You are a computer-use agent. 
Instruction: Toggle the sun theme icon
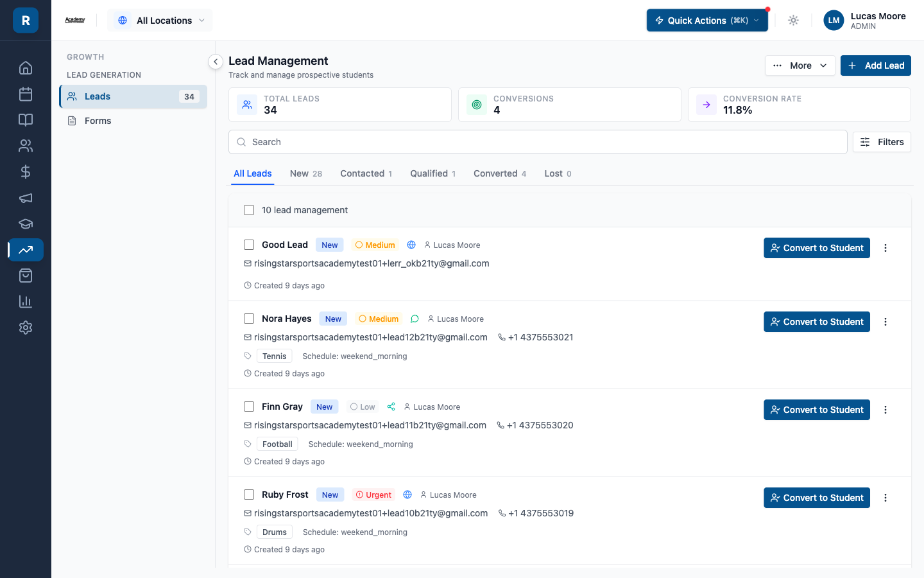point(793,21)
